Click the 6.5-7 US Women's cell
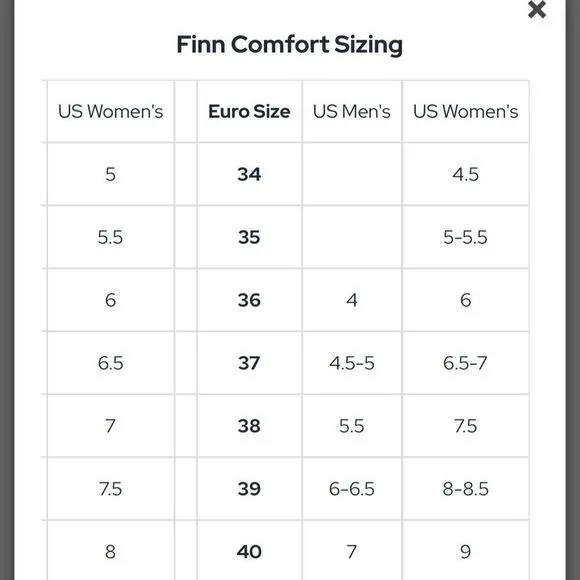Image resolution: width=580 pixels, height=580 pixels. pyautogui.click(x=465, y=363)
